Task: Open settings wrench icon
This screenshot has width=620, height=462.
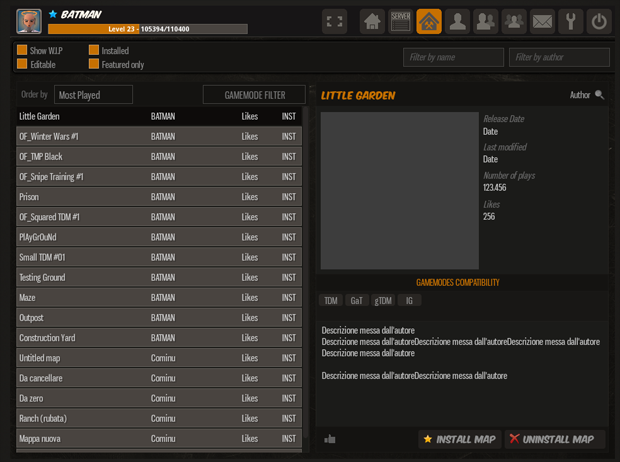Action: pos(571,21)
